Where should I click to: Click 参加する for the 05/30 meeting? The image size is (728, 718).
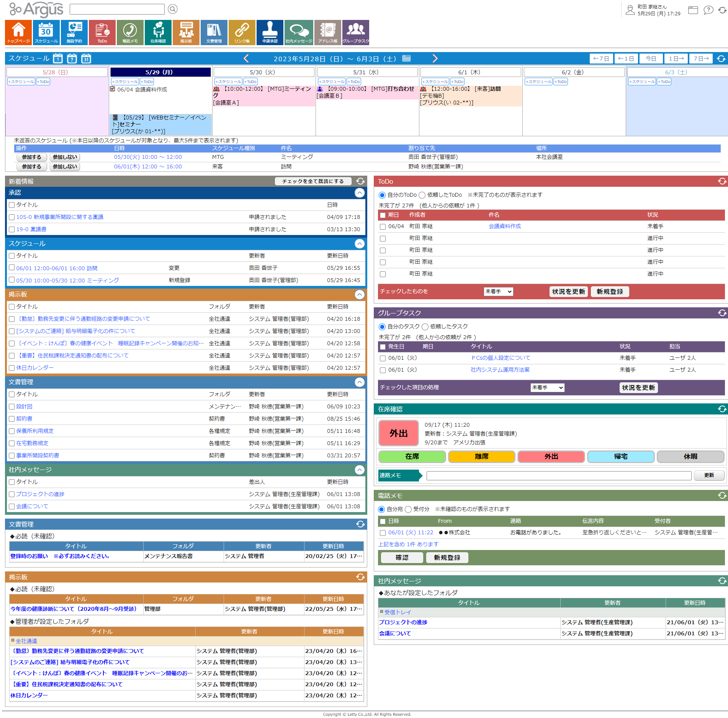(31, 157)
